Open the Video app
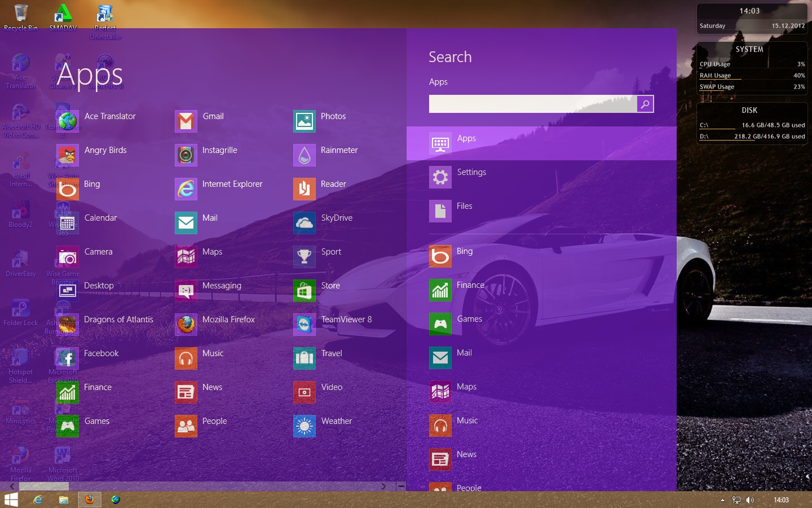The height and width of the screenshot is (508, 812). (x=304, y=392)
